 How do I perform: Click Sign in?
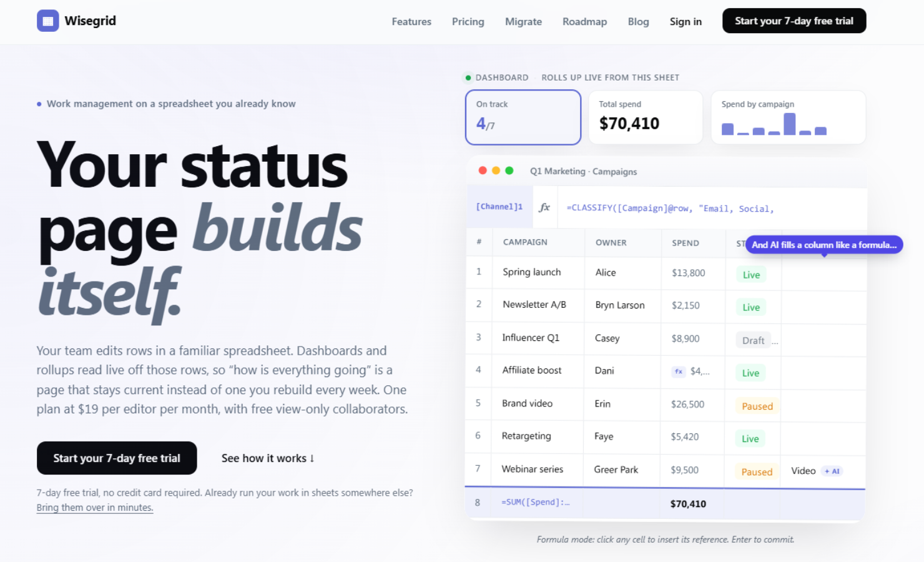click(x=686, y=21)
